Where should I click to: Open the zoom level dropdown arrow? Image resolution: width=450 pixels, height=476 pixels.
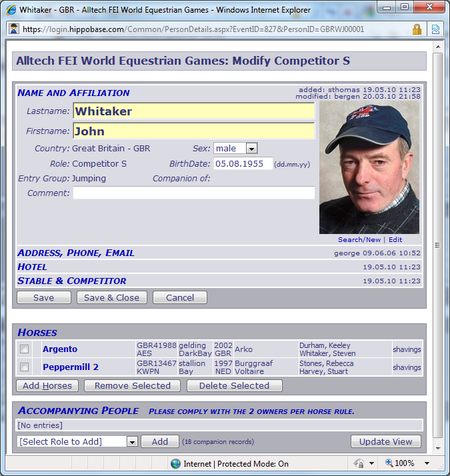click(x=427, y=463)
